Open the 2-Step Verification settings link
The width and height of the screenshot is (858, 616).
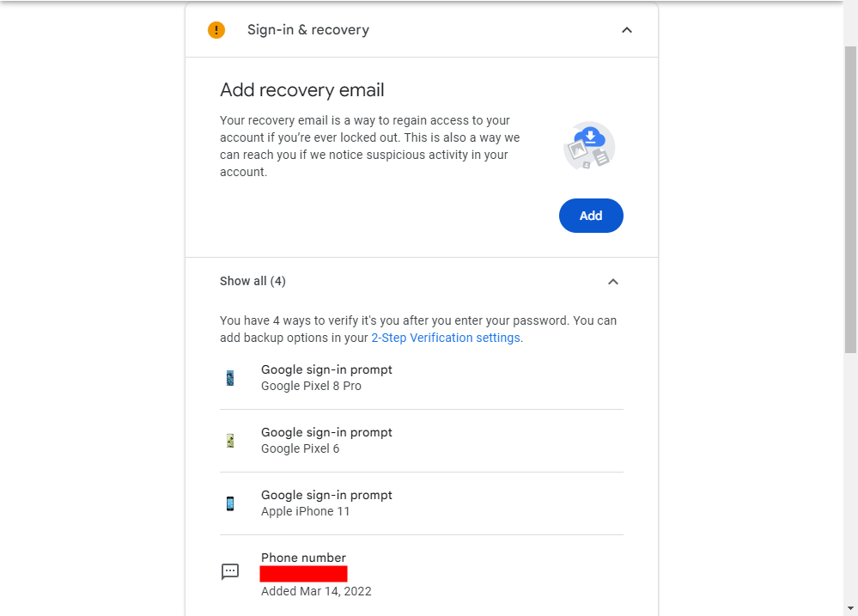coord(446,338)
